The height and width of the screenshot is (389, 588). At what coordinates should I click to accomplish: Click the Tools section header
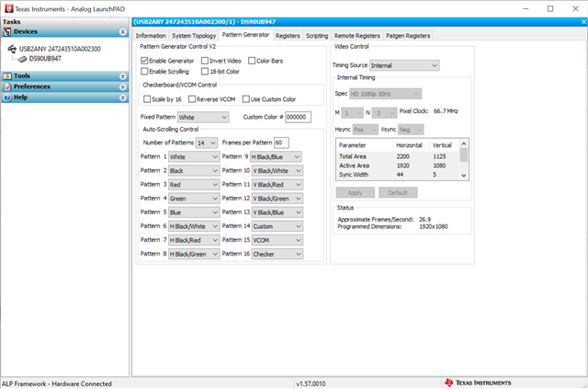(65, 76)
